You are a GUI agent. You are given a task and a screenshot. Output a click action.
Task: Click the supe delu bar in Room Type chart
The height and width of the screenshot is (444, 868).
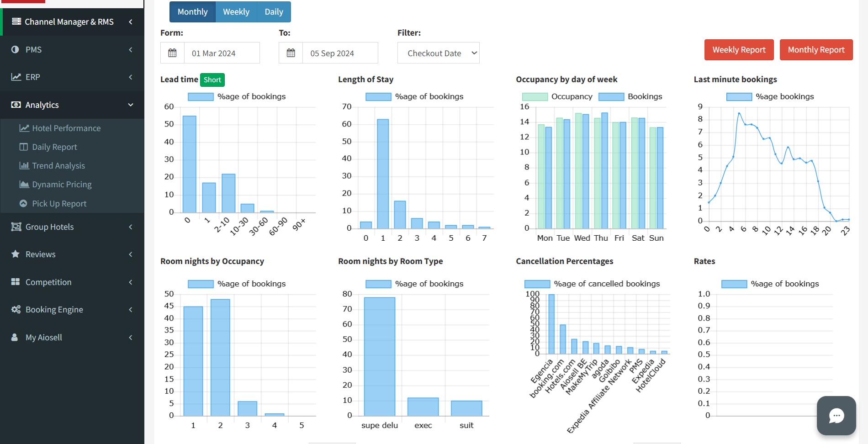coord(380,356)
